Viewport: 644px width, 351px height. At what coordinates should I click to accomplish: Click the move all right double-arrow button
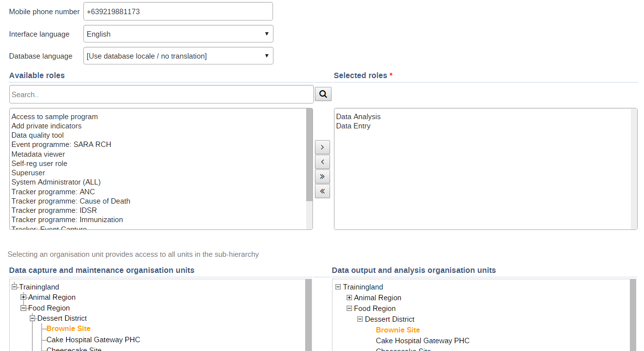coord(322,176)
